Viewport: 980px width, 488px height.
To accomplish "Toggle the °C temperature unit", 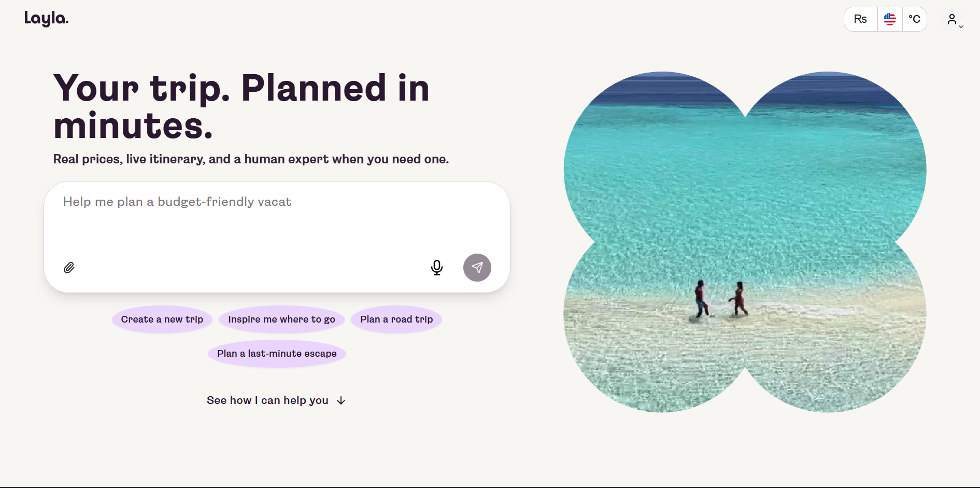I will click(915, 19).
